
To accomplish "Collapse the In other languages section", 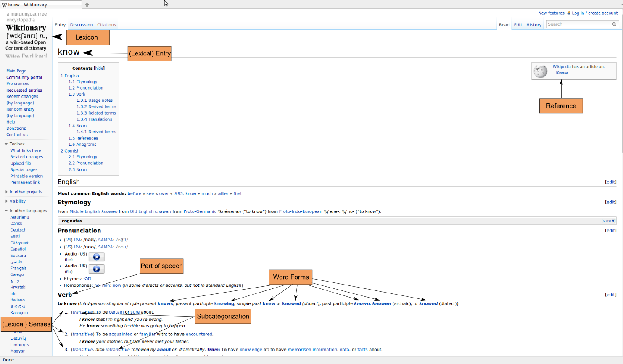I will tap(26, 211).
